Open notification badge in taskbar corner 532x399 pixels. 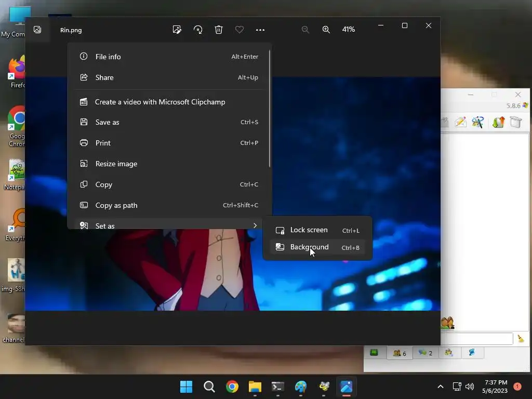[517, 386]
